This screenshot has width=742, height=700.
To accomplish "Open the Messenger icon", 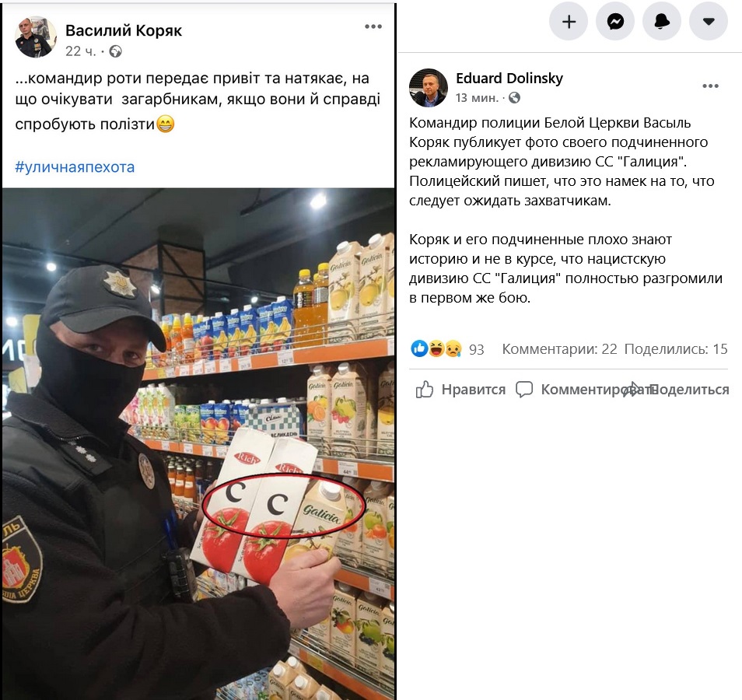I will click(x=614, y=21).
